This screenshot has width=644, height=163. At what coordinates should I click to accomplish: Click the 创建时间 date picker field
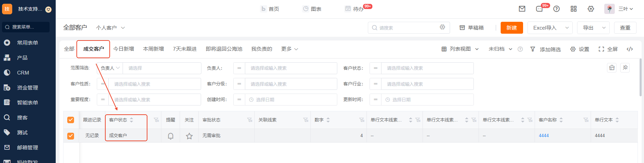pyautogui.click(x=290, y=100)
